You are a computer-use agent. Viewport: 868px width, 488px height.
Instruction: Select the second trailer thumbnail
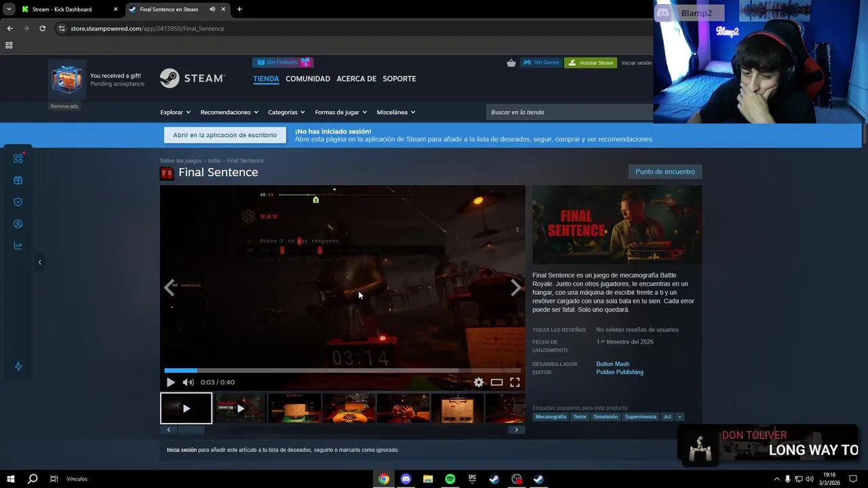pyautogui.click(x=241, y=409)
